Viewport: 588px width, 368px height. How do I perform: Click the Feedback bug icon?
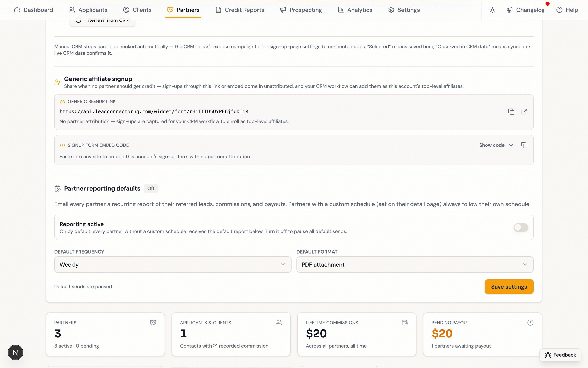point(548,355)
